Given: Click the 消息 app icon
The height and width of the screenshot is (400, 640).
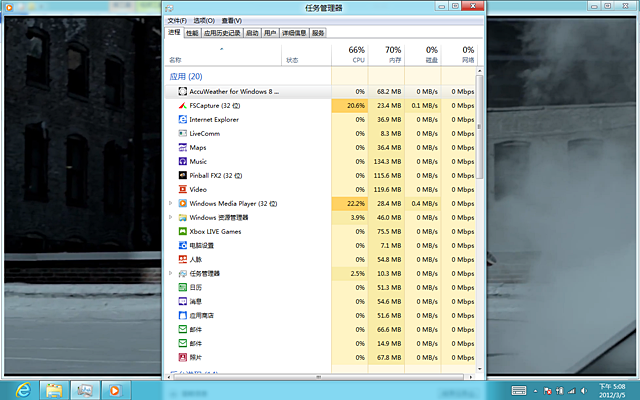Looking at the screenshot, I should (182, 301).
